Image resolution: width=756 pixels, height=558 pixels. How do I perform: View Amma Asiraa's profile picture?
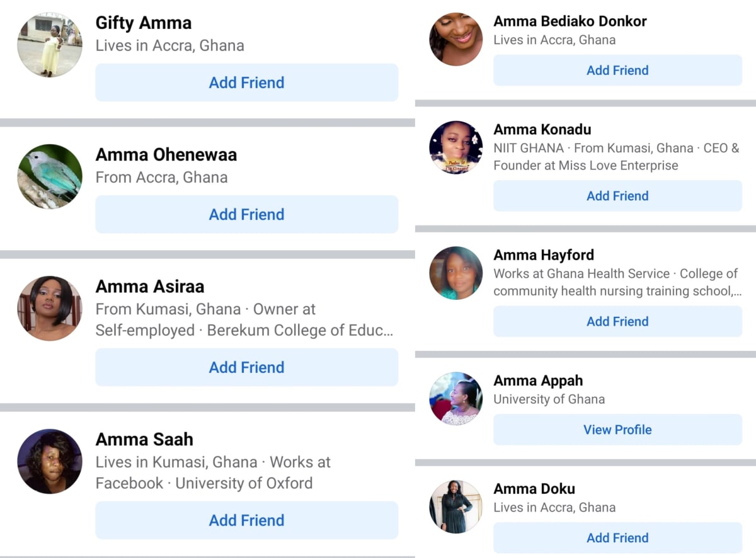50,309
